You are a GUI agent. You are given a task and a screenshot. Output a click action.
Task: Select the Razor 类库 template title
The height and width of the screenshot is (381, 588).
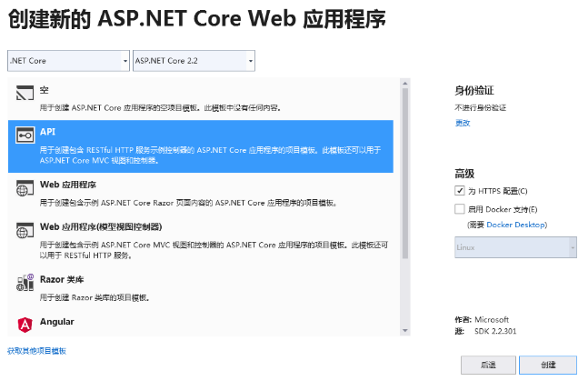[x=62, y=280]
